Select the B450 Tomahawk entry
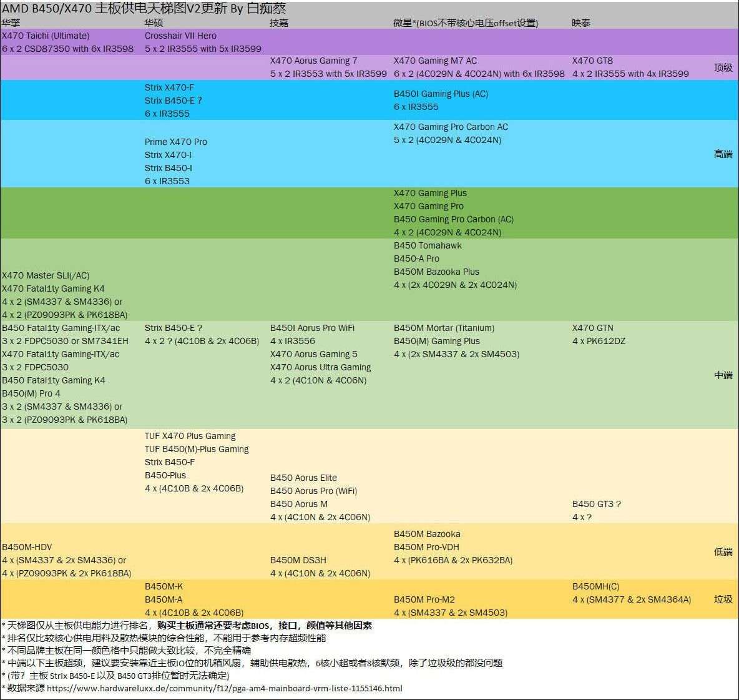Viewport: 739px width, 700px height. click(x=428, y=245)
